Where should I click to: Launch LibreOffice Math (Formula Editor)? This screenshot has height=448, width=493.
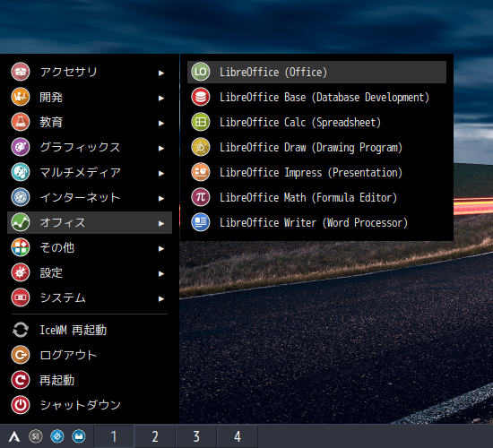pyautogui.click(x=316, y=197)
